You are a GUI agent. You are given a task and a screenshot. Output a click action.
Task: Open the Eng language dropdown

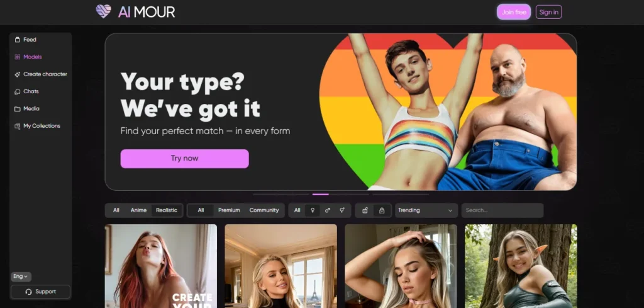pyautogui.click(x=21, y=277)
